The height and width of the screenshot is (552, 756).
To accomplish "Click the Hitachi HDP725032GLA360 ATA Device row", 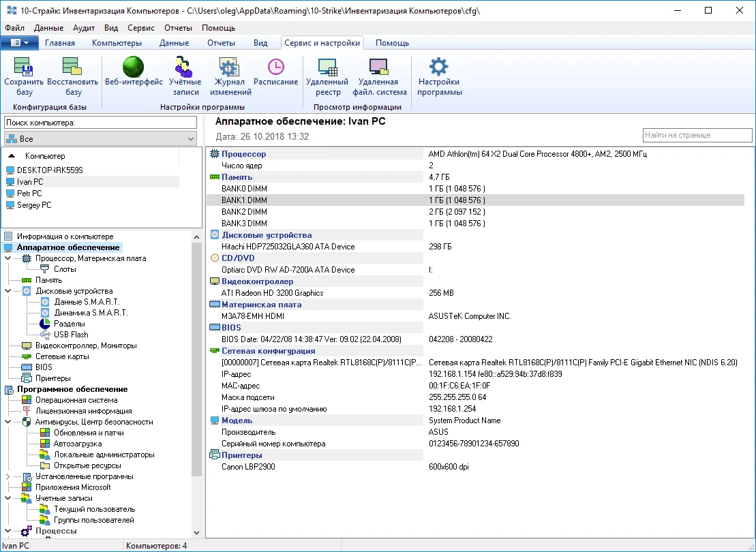I will click(475, 246).
